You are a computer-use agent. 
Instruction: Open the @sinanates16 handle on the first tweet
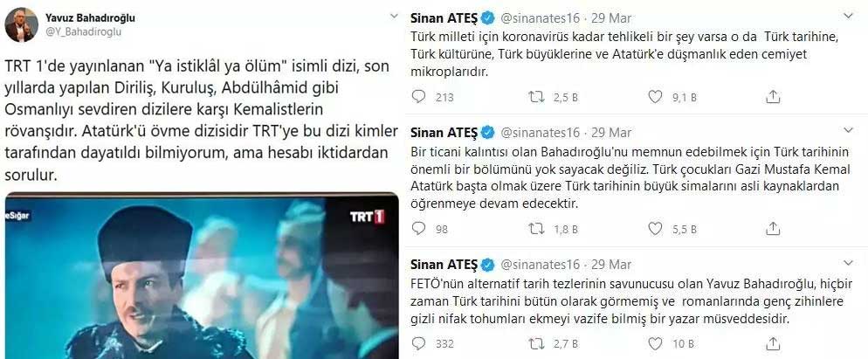540,17
